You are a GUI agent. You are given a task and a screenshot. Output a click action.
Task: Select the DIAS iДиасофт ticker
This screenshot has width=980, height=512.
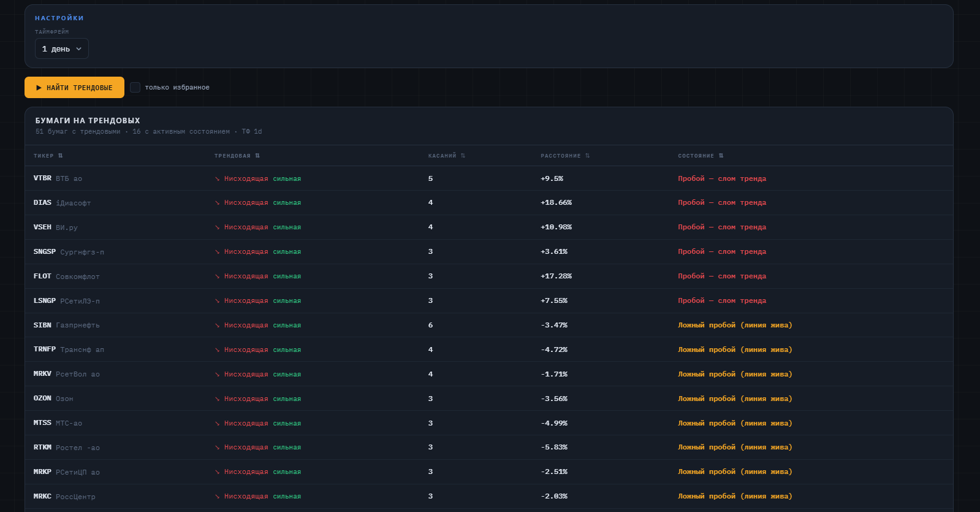(62, 202)
